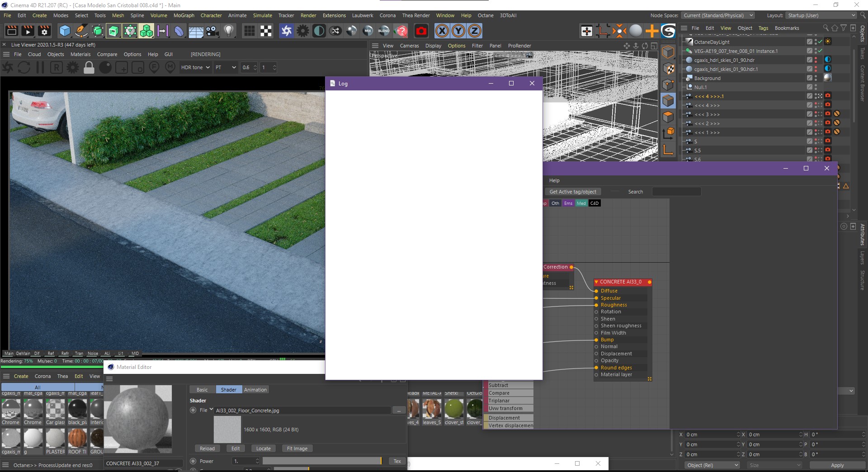Screen dimensions: 868x472
Task: Click Apply in the Coordinates panel
Action: pos(837,465)
